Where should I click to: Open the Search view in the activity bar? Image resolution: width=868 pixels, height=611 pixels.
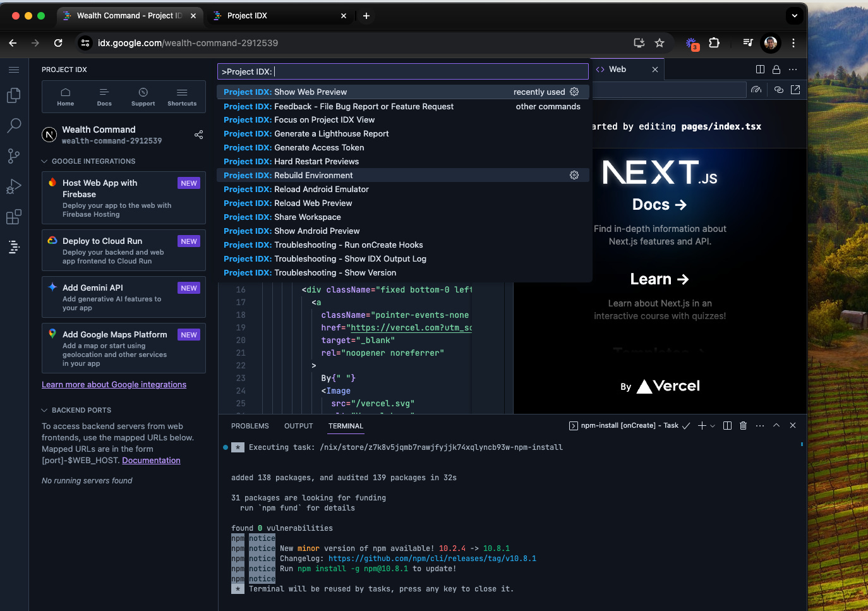[x=14, y=126]
